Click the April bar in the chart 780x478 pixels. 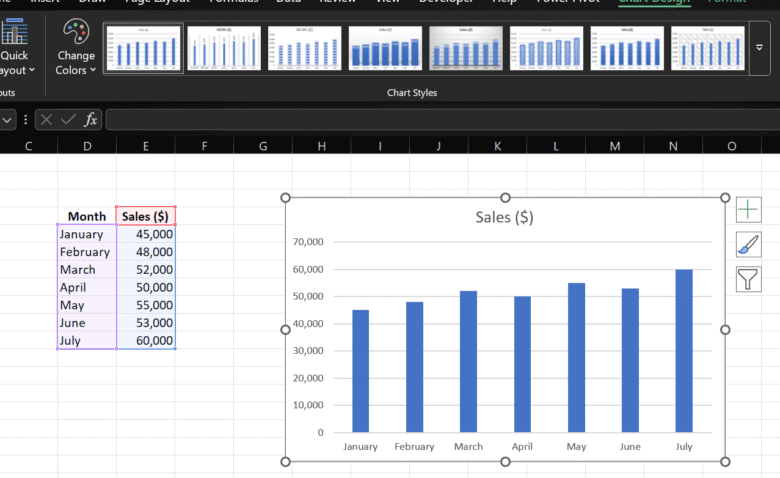522,364
